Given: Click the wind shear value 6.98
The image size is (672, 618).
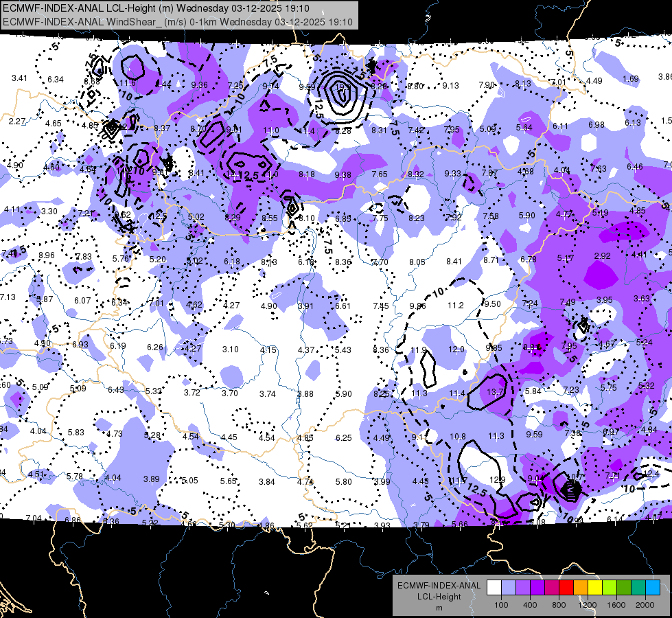Looking at the screenshot, I should [596, 125].
